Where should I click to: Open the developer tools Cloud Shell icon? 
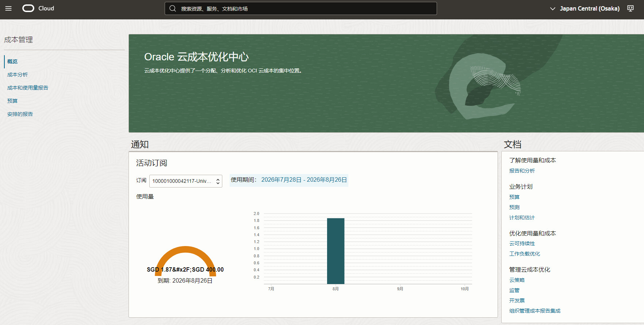(630, 8)
